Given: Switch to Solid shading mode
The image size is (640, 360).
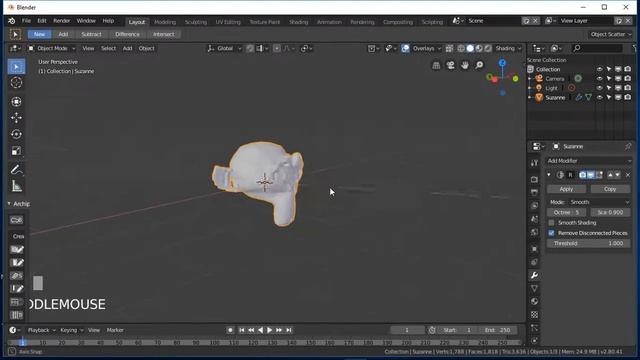Looking at the screenshot, I should pos(470,49).
